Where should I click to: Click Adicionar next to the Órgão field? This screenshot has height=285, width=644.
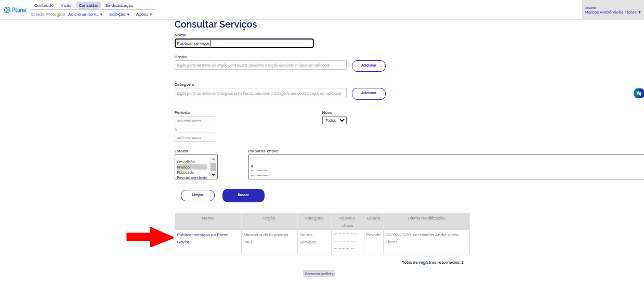click(369, 66)
